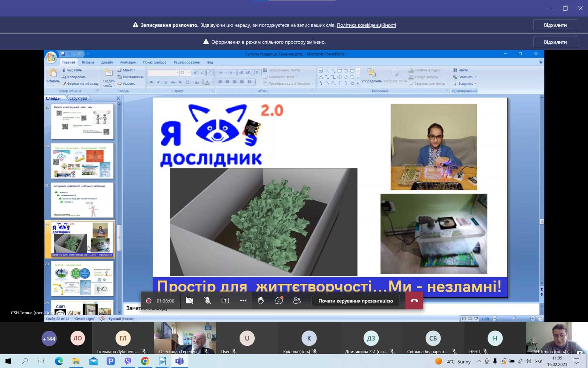Expand the 'Заменить' dropdown
Screen dimensions: 588x368
click(475, 77)
